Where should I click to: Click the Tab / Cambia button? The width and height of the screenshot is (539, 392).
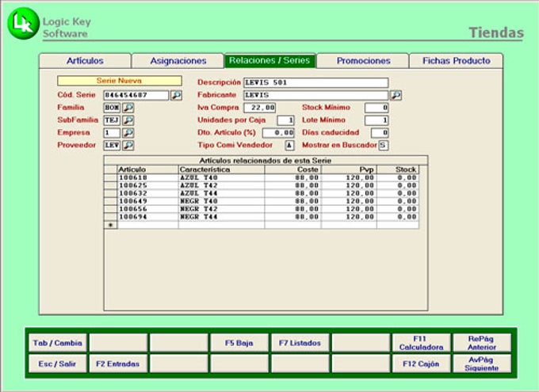coord(57,343)
